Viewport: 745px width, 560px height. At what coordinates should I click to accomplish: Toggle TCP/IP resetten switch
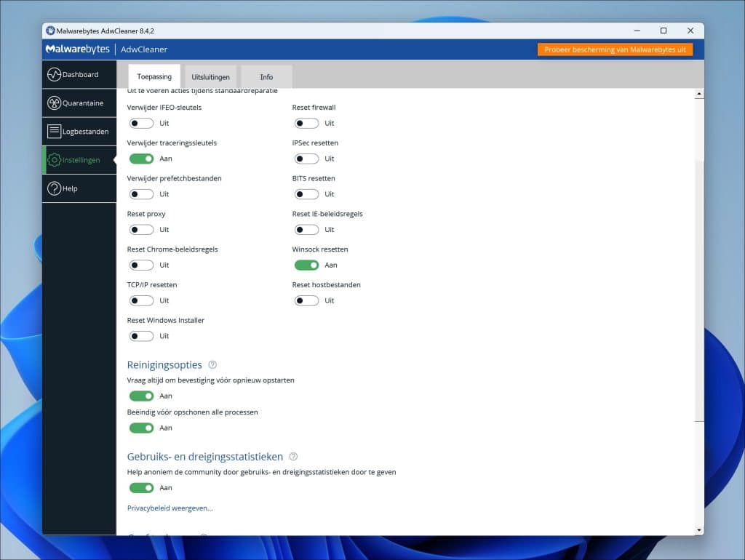pyautogui.click(x=141, y=300)
